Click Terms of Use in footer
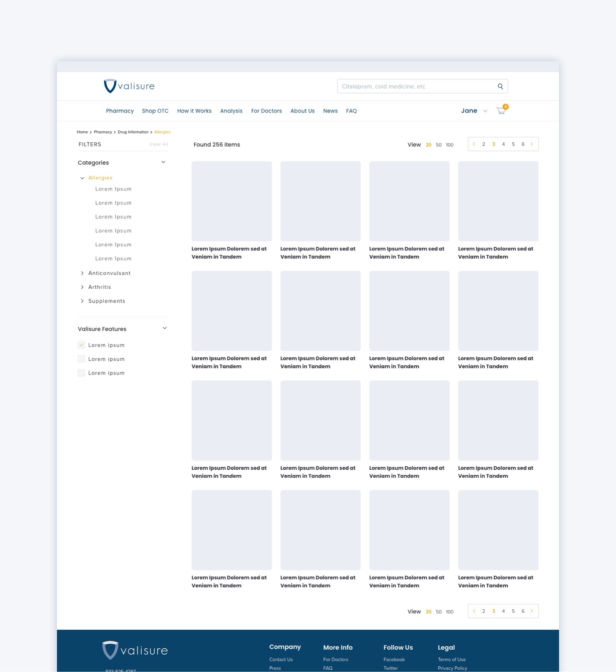The height and width of the screenshot is (672, 616). 452,659
